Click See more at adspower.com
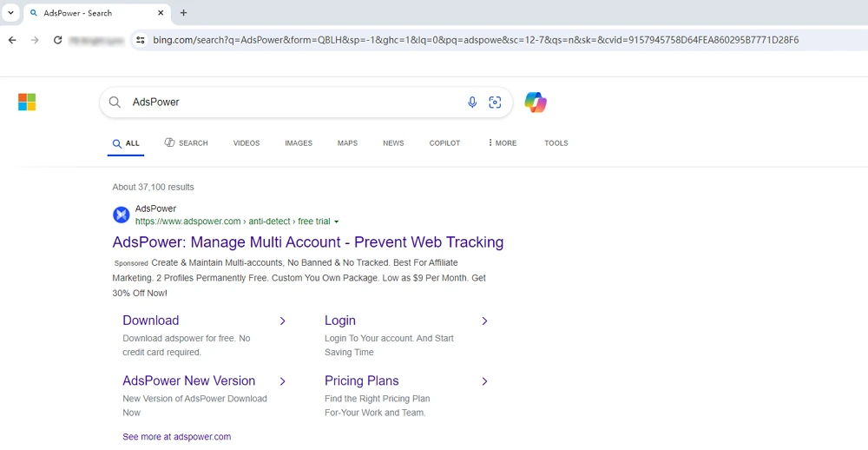The image size is (868, 450). pos(176,437)
